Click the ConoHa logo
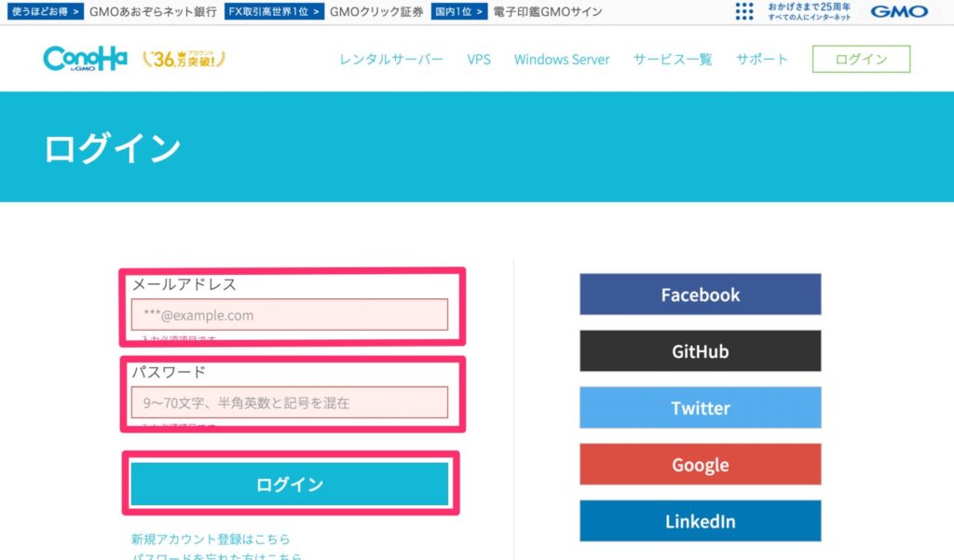954x560 pixels. (85, 59)
